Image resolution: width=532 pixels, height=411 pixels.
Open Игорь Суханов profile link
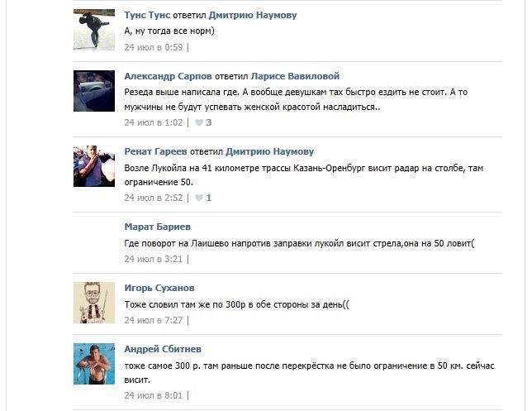pyautogui.click(x=159, y=288)
